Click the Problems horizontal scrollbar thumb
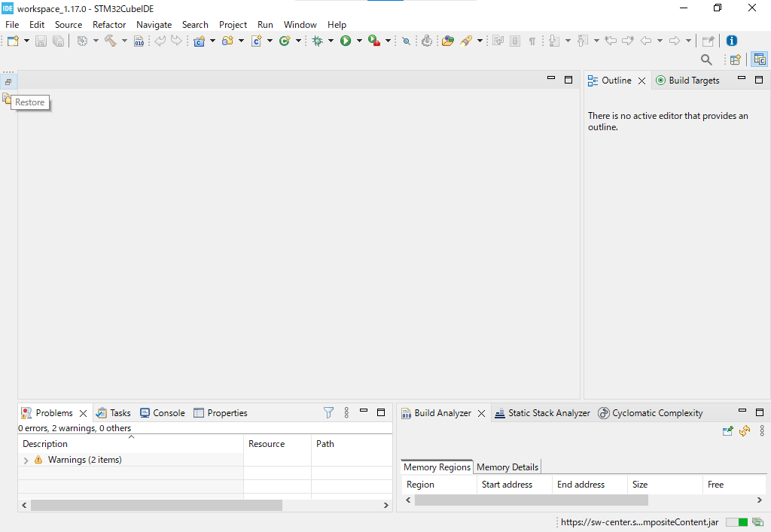 tap(157, 505)
